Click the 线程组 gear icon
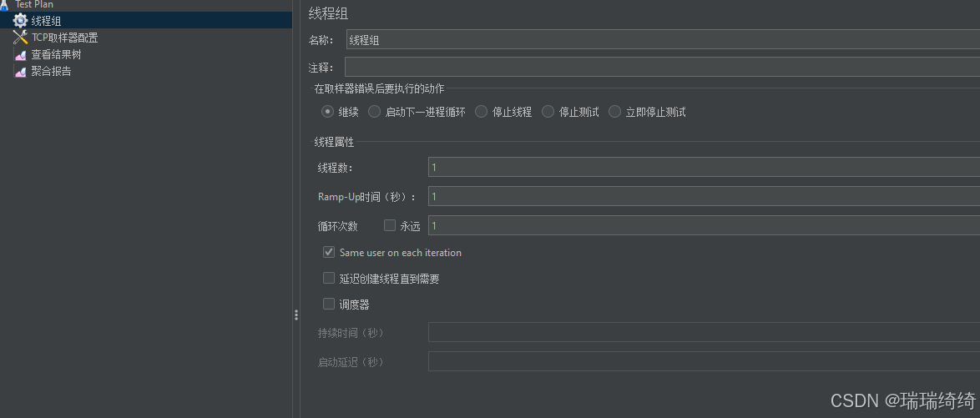980x418 pixels. pos(21,21)
